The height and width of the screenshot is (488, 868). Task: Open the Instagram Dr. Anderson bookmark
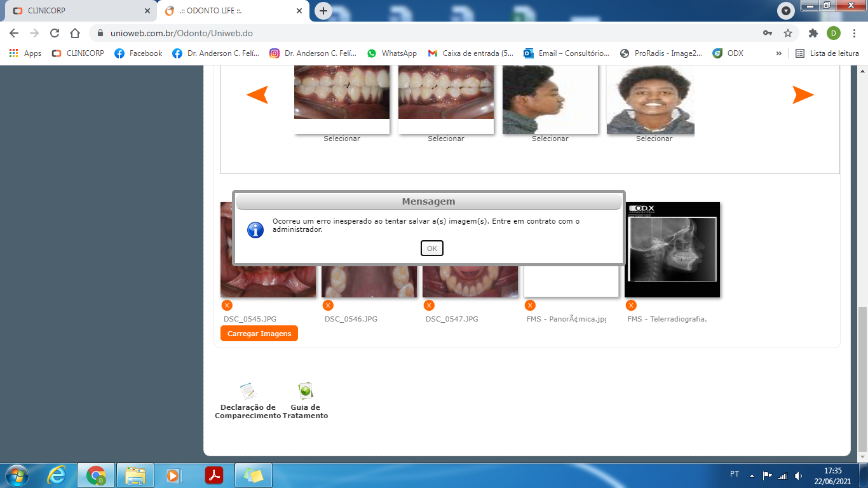pos(313,53)
